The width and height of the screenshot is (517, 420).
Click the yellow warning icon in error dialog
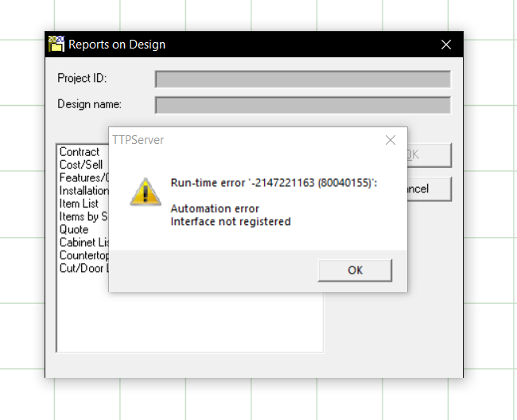[146, 192]
